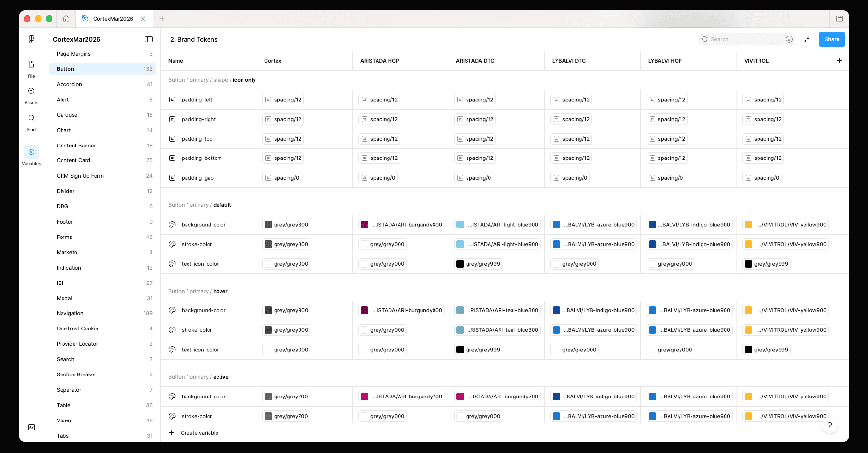Click the '2. Brand Tokens' collection title
Screen dimensions: 868x453
point(194,39)
